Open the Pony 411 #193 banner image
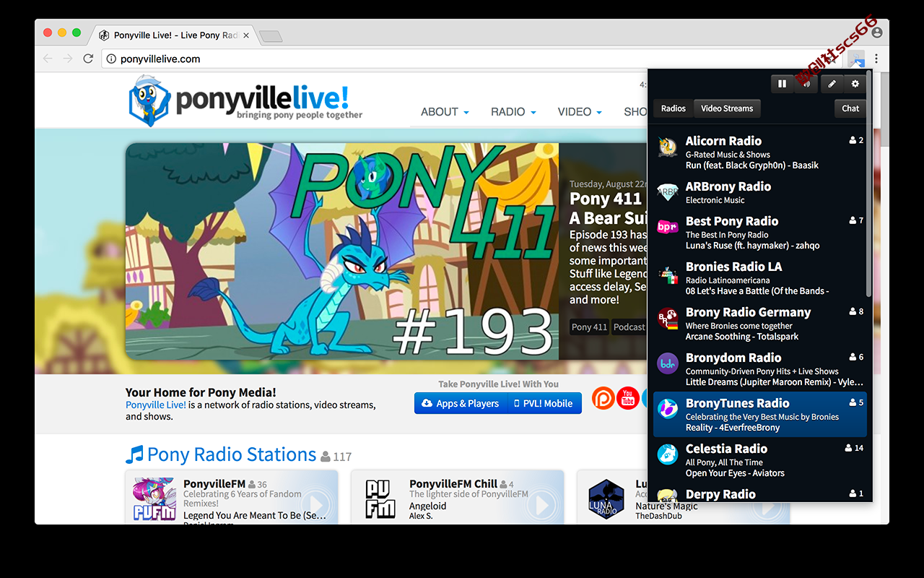Image resolution: width=924 pixels, height=578 pixels. [x=342, y=251]
